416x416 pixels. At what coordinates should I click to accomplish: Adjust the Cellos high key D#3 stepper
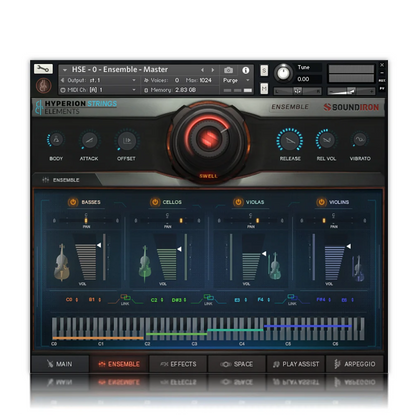pyautogui.click(x=185, y=300)
